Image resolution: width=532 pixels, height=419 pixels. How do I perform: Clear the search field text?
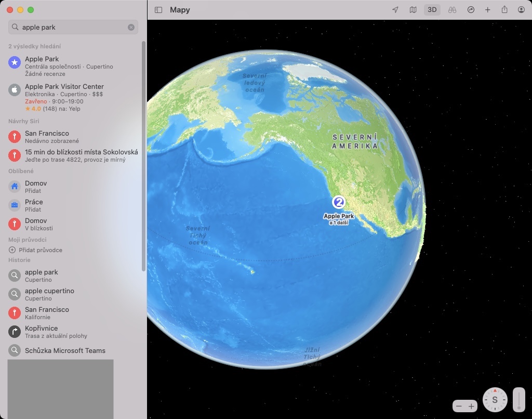tap(131, 27)
